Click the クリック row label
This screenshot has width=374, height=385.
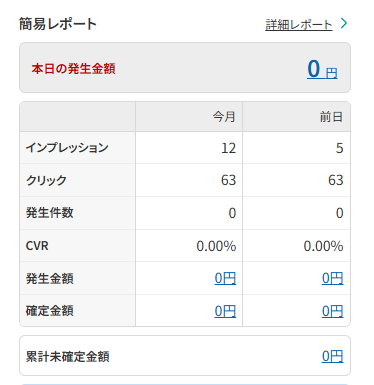tap(46, 180)
